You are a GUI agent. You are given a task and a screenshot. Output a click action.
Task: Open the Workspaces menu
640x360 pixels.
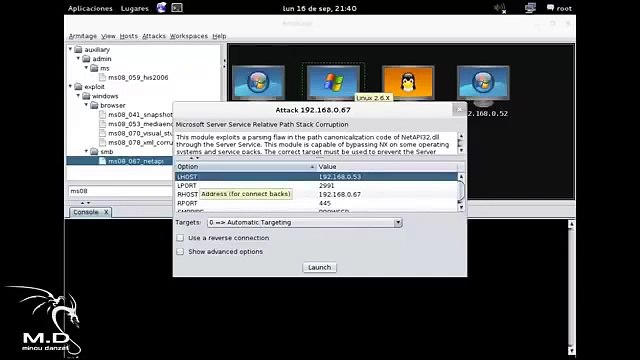click(189, 36)
